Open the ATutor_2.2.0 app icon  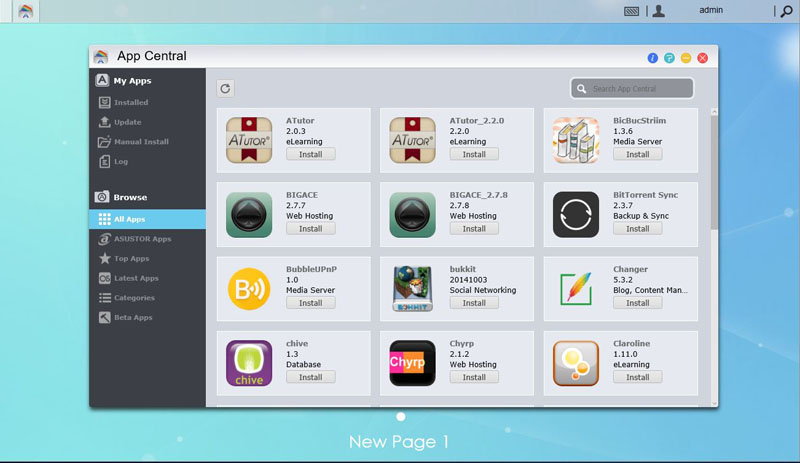point(412,140)
